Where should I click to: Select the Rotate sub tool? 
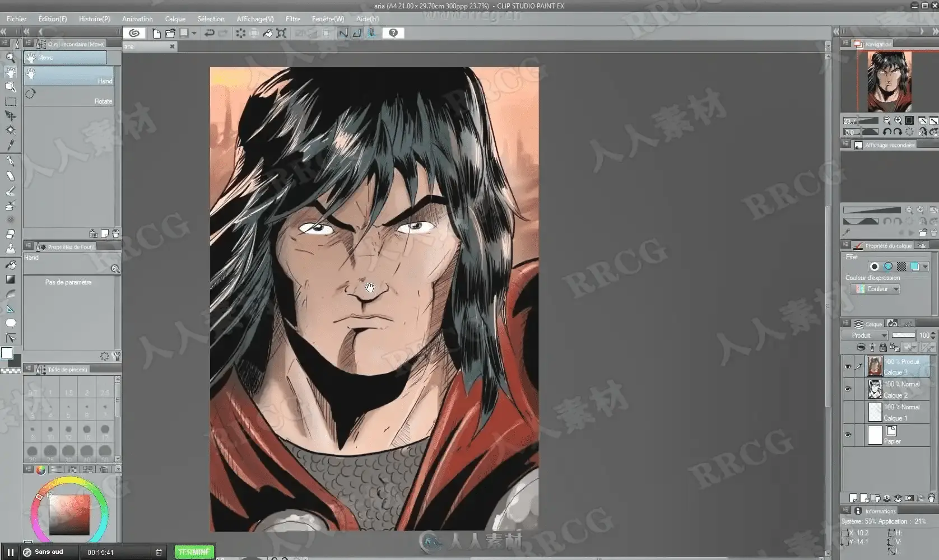tap(68, 96)
